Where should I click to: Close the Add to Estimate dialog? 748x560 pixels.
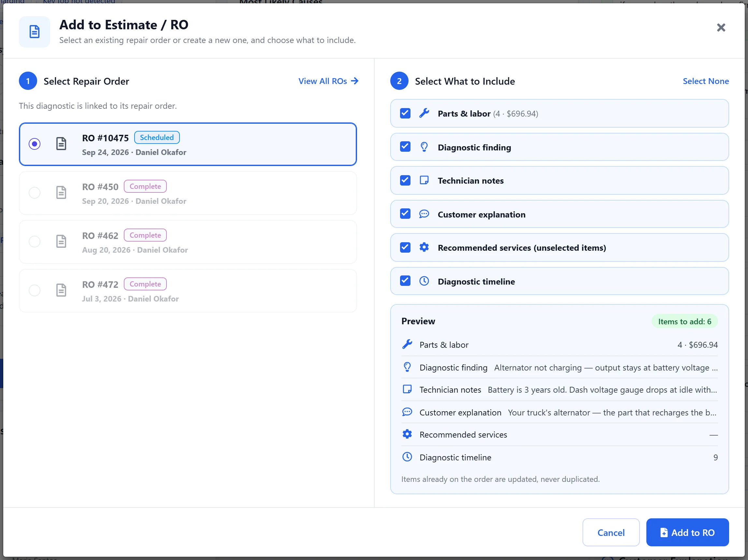tap(721, 27)
